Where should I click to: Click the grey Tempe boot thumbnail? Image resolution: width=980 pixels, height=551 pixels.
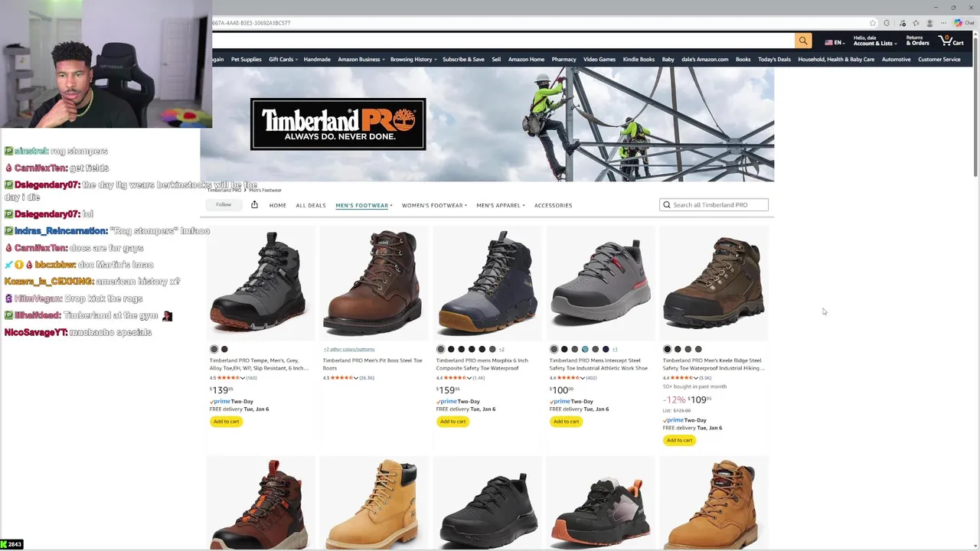(x=260, y=283)
